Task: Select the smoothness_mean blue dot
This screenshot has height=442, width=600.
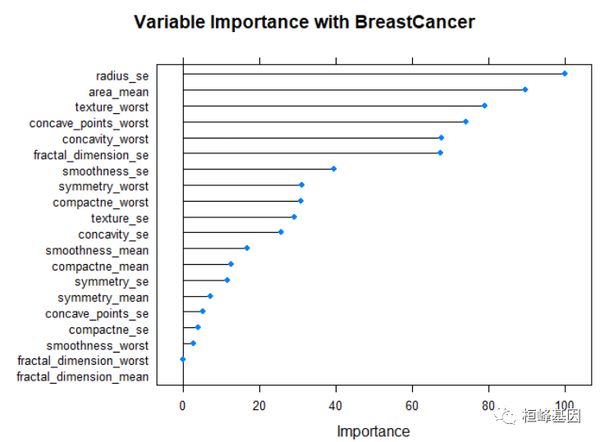Action: tap(247, 248)
